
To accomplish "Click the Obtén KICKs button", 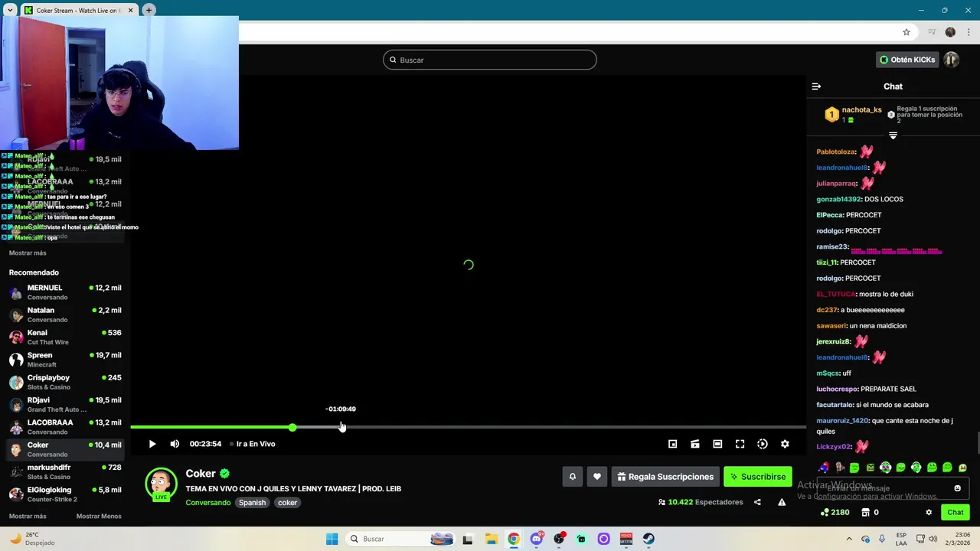I will pyautogui.click(x=906, y=60).
